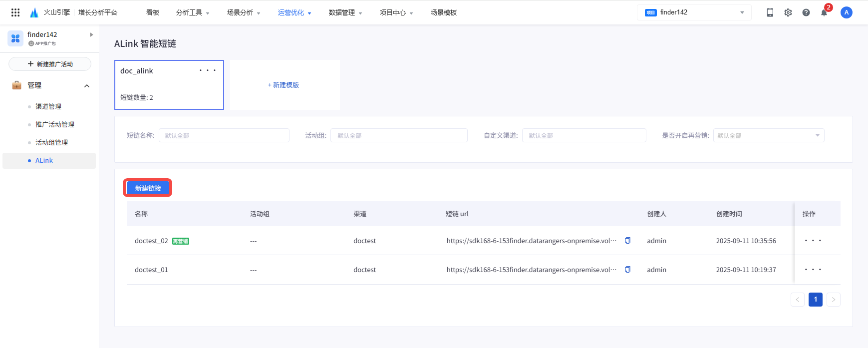Image resolution: width=868 pixels, height=348 pixels.
Task: Click the mobile device icon in header
Action: (x=770, y=12)
